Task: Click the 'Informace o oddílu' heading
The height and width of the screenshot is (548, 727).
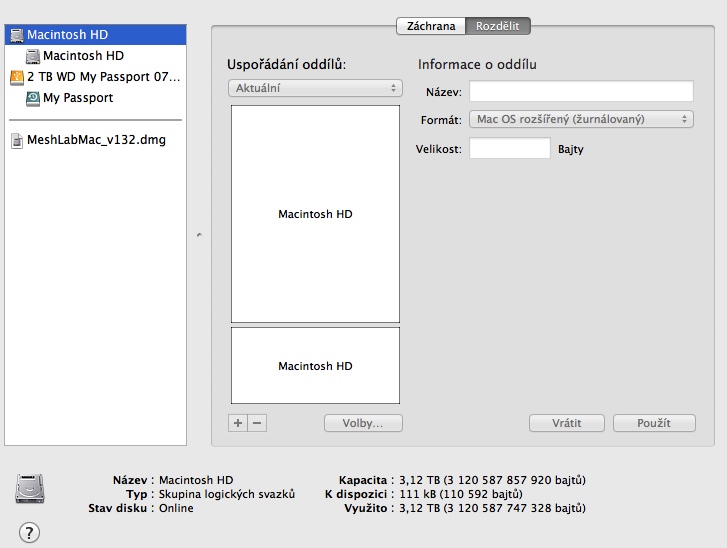Action: tap(477, 64)
